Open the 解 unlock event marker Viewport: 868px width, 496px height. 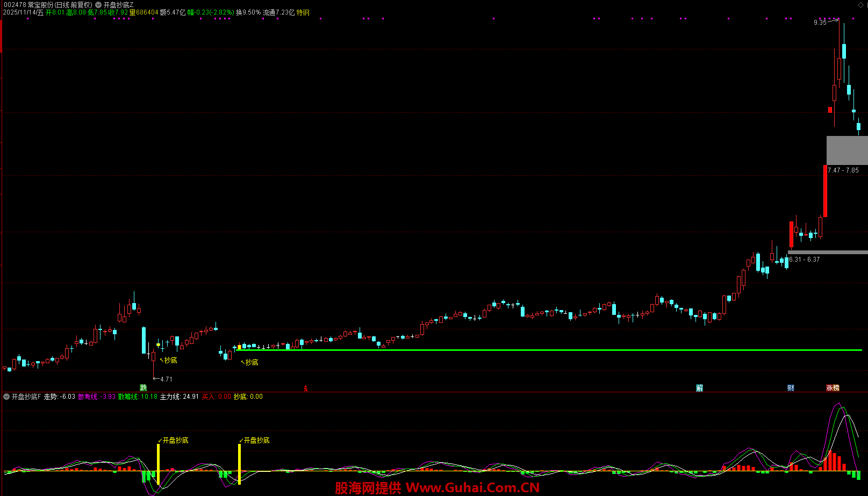(x=699, y=387)
